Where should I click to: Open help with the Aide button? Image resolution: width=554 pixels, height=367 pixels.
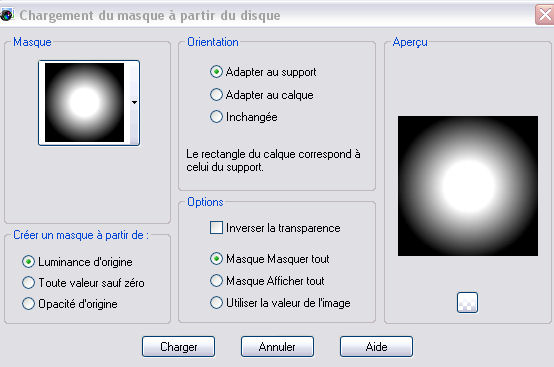click(x=376, y=347)
